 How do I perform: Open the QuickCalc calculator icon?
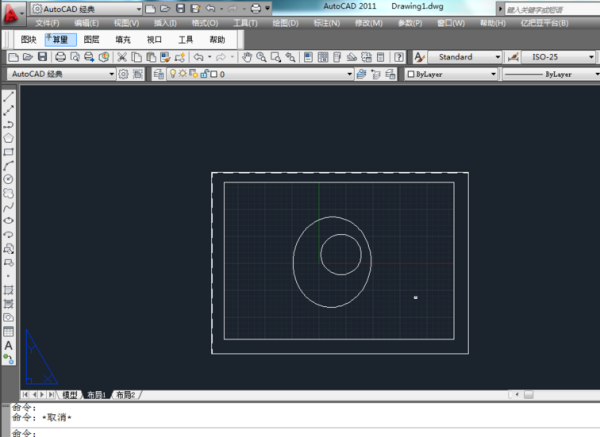click(x=380, y=57)
